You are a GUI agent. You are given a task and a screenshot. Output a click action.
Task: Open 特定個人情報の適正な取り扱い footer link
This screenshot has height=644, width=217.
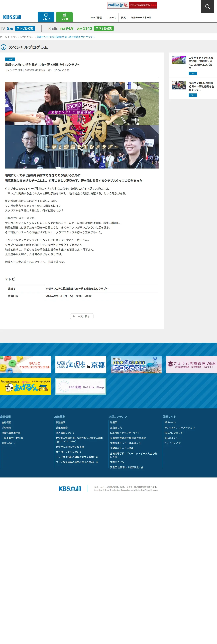79,440
